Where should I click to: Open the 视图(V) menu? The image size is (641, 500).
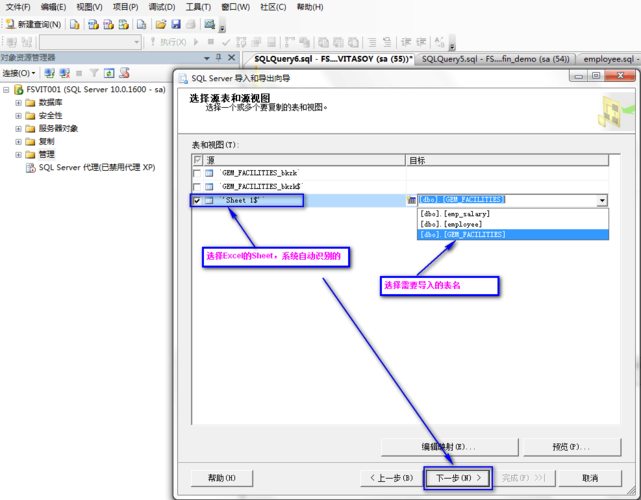(x=89, y=7)
